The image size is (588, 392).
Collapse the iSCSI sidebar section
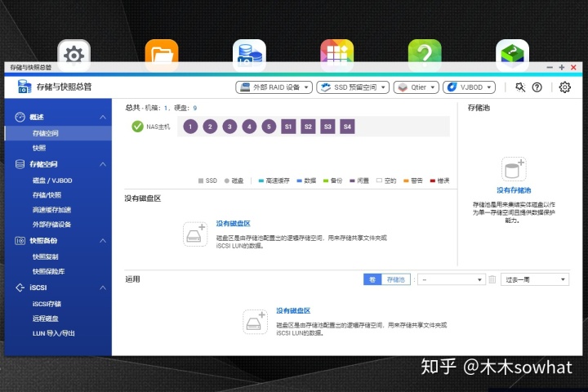pyautogui.click(x=103, y=287)
